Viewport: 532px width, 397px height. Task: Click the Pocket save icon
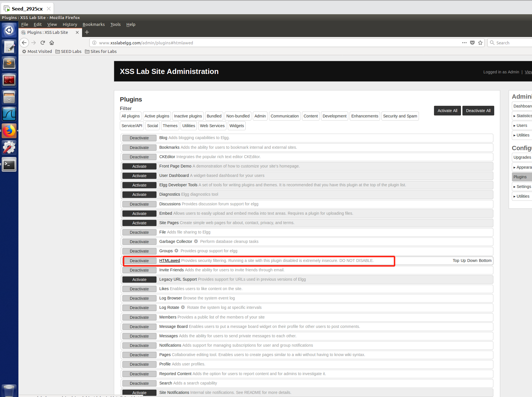(x=472, y=43)
